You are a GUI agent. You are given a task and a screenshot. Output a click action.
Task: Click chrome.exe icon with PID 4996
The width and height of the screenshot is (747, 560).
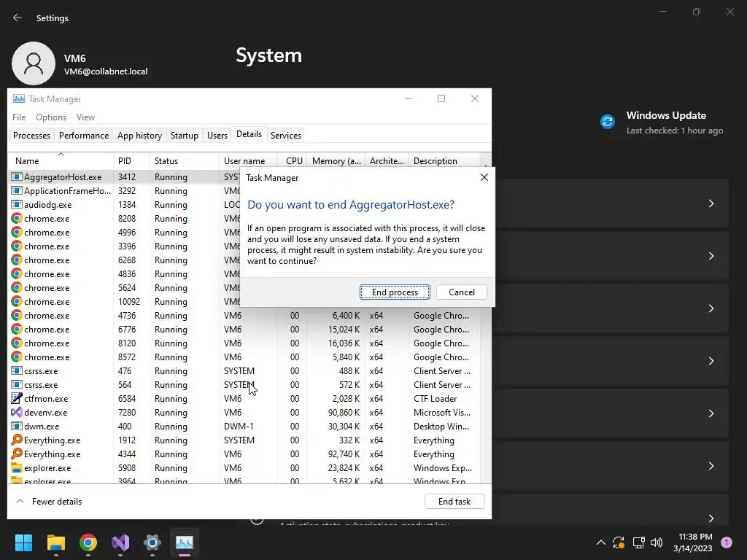coord(17,232)
